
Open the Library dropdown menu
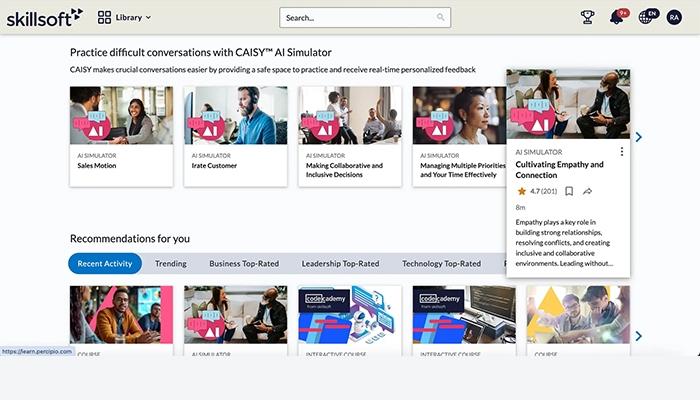[x=125, y=17]
